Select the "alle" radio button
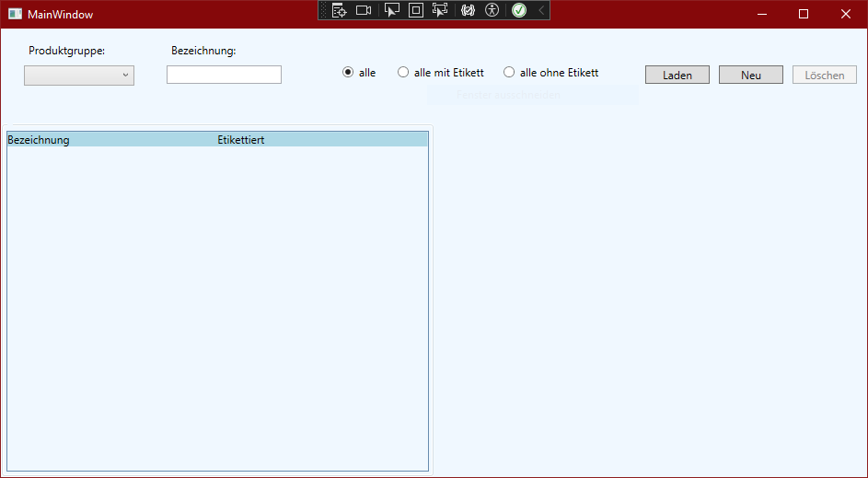 click(348, 73)
